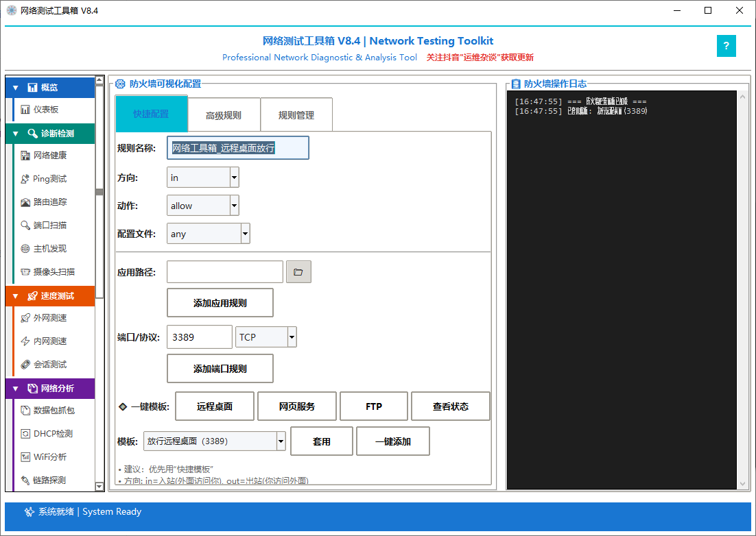The height and width of the screenshot is (536, 756).
Task: Click the FTP template button
Action: pos(374,406)
